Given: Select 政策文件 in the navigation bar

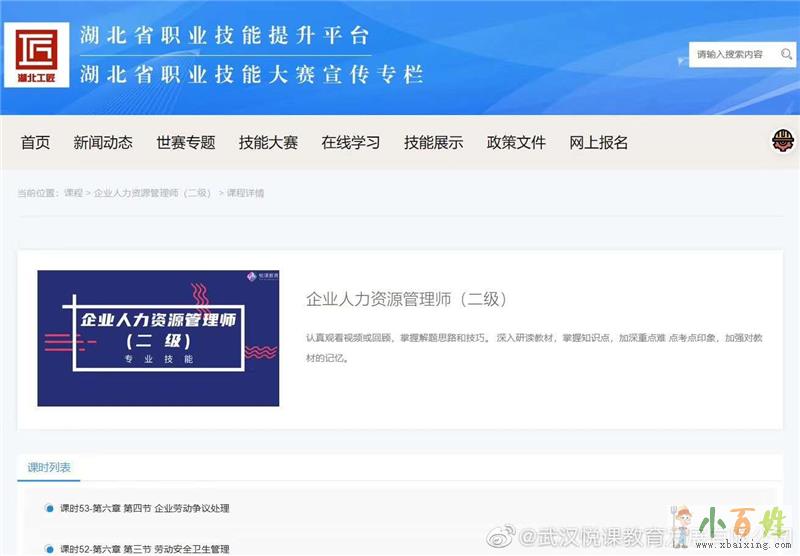Looking at the screenshot, I should (516, 143).
